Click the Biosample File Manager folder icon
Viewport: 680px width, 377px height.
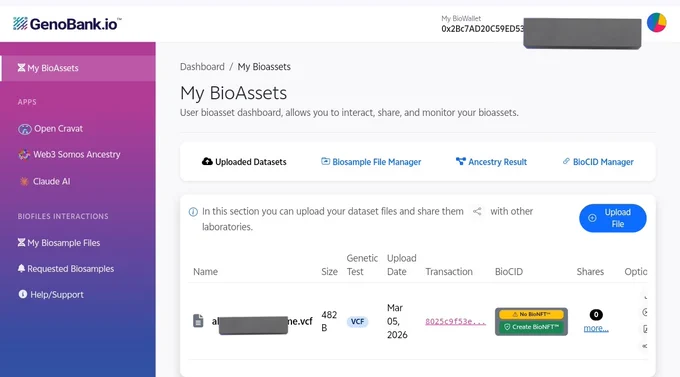click(x=325, y=161)
